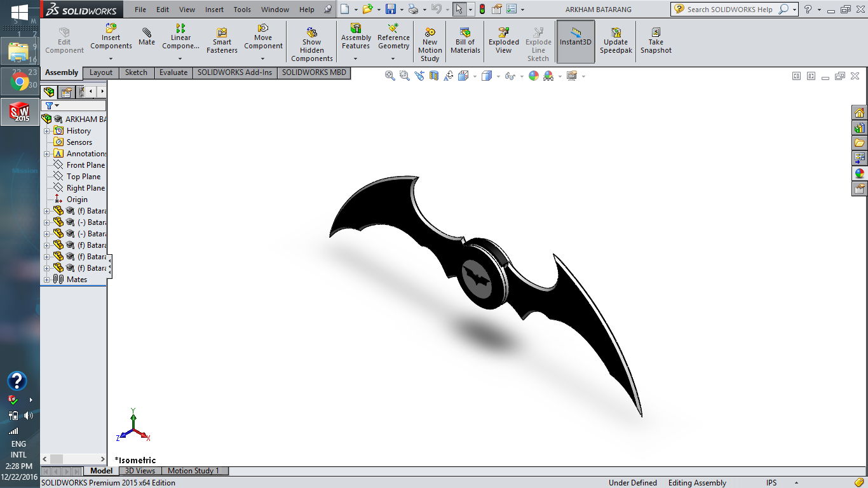Viewport: 868px width, 488px height.
Task: Open the Save dropdown arrow
Action: 402,10
